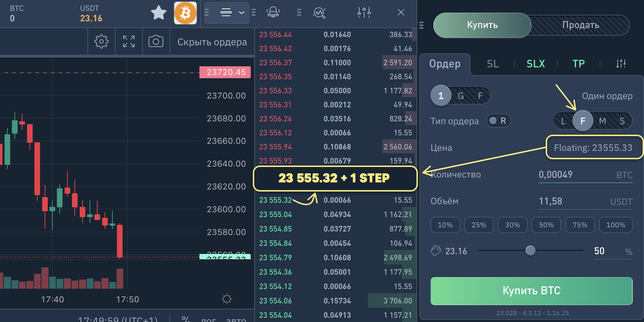Screen dimensions: 644x322
Task: Toggle the R order type switch
Action: tap(498, 121)
